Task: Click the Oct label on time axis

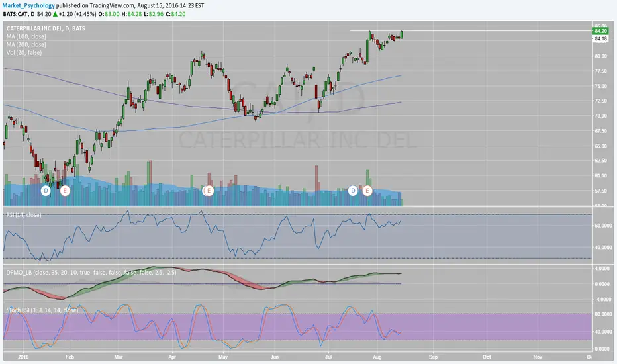Action: [487, 357]
